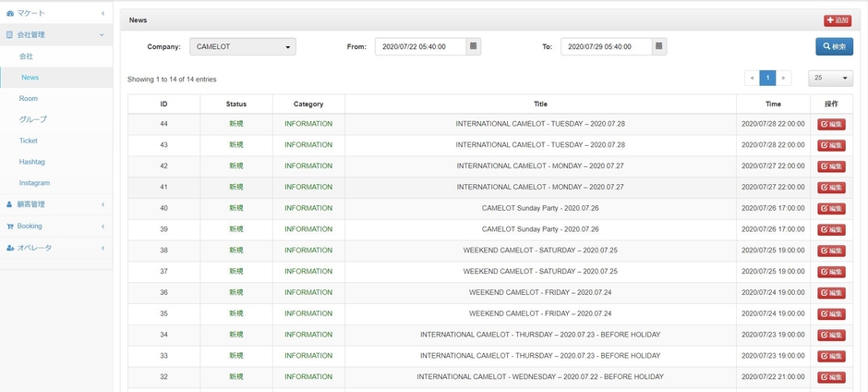Edit news entry with ID 32
The image size is (868, 392).
click(831, 377)
